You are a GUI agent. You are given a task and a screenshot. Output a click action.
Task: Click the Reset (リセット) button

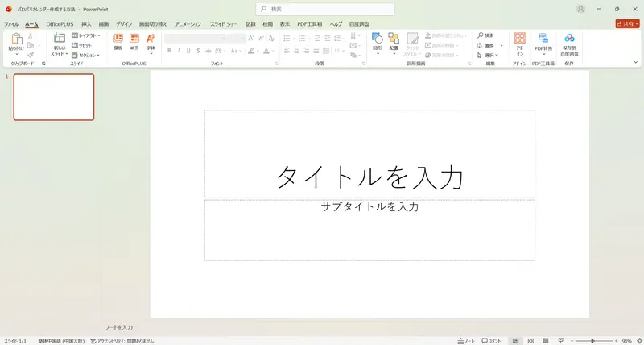pyautogui.click(x=82, y=45)
